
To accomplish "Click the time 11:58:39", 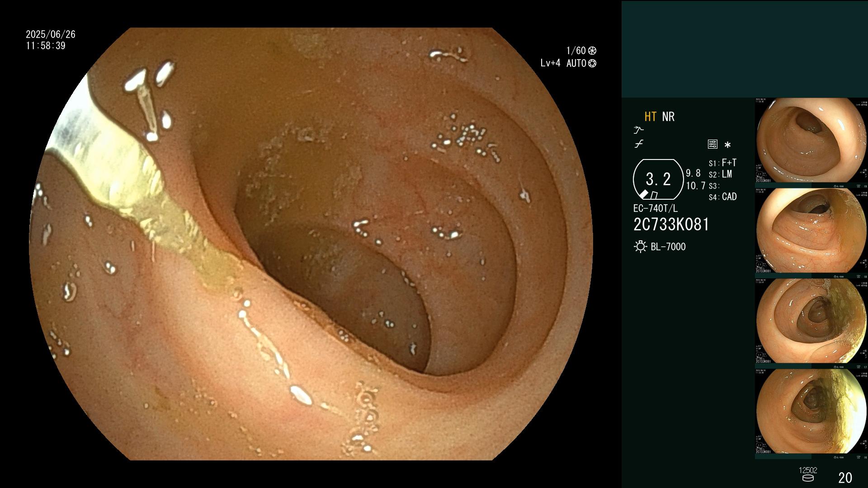I will 46,46.
